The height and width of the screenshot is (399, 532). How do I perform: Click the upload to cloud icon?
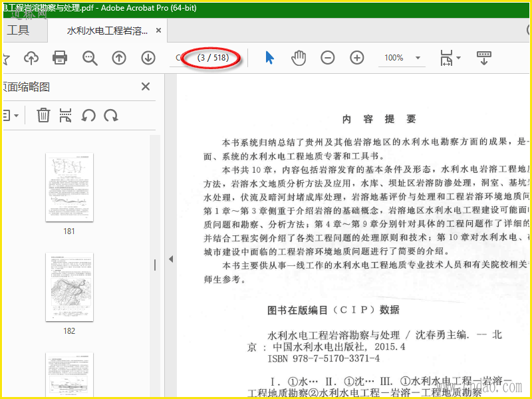pyautogui.click(x=31, y=58)
